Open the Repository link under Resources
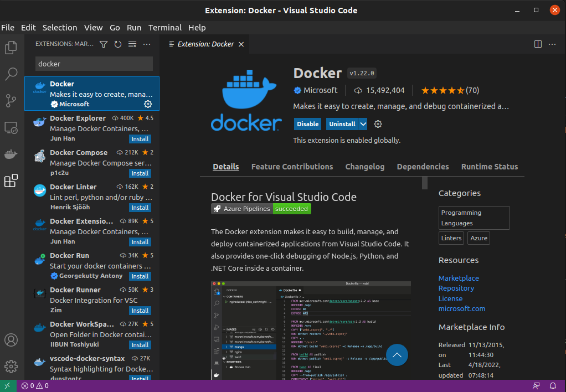The width and height of the screenshot is (566, 392). [456, 288]
